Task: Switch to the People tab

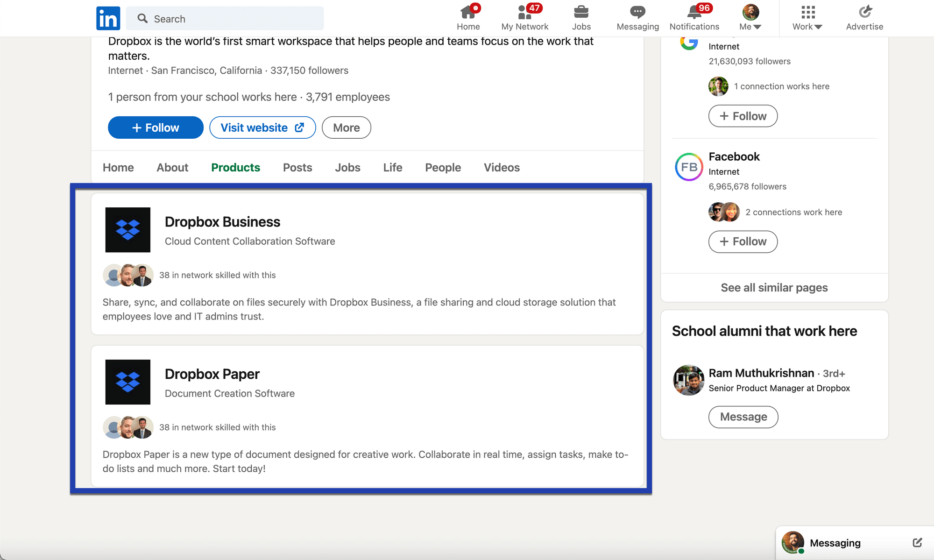Action: pos(443,167)
